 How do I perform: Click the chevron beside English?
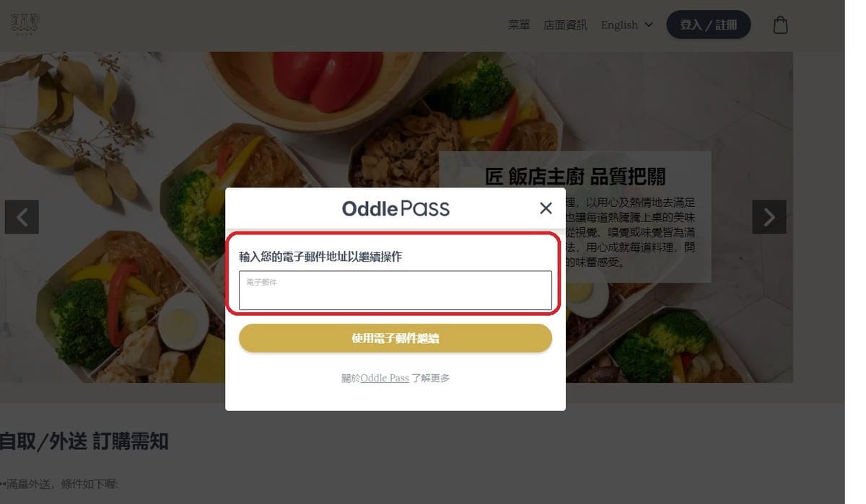click(x=648, y=25)
